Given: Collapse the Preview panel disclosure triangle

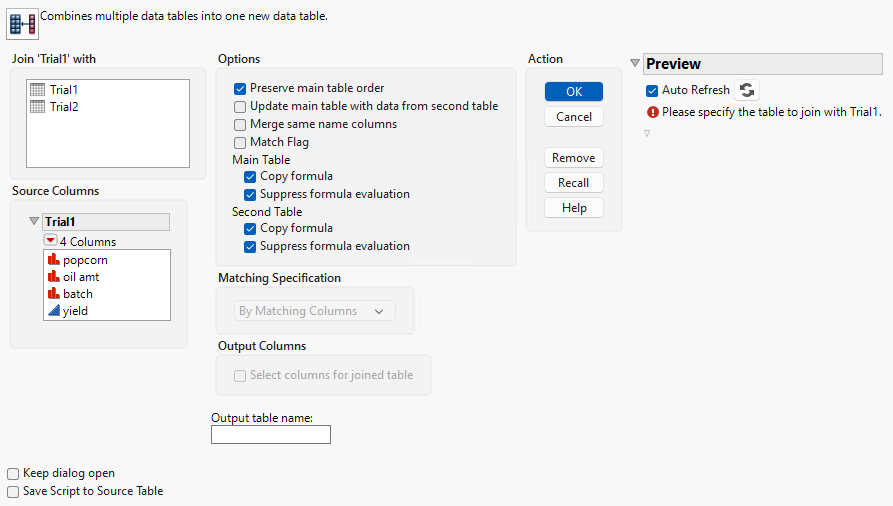Looking at the screenshot, I should tap(635, 63).
